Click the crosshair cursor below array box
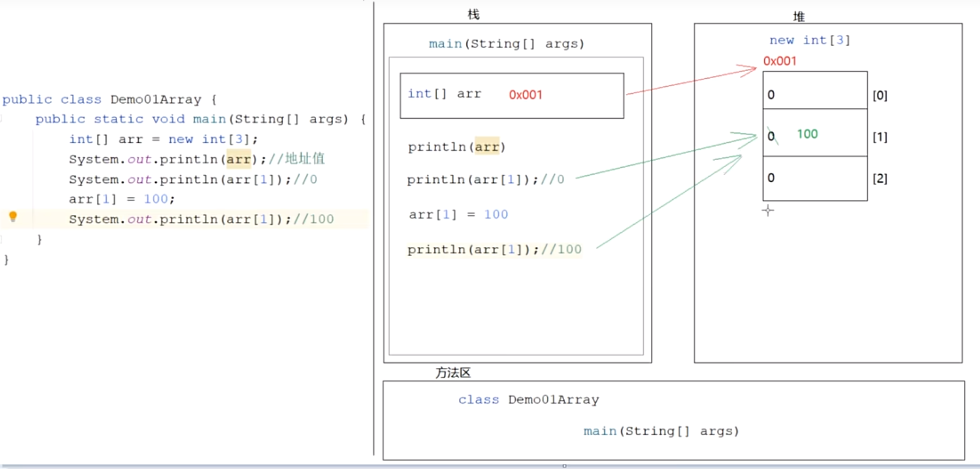This screenshot has height=469, width=980. (x=768, y=210)
